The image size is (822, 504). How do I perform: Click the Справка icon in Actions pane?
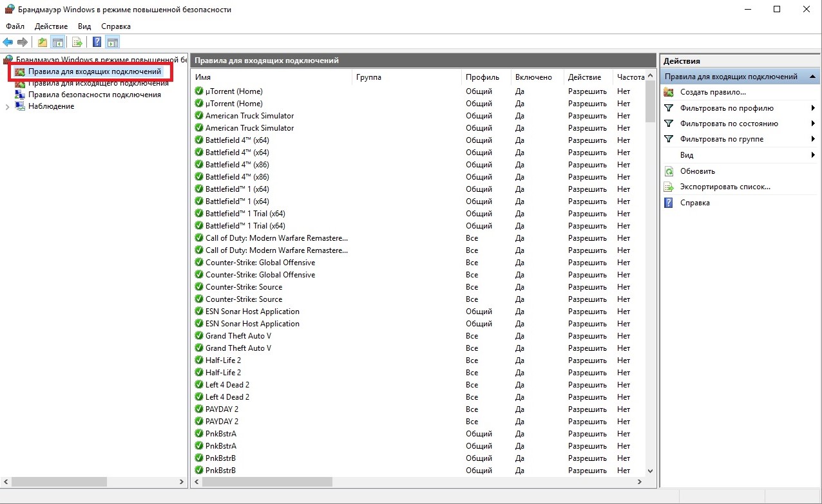669,203
